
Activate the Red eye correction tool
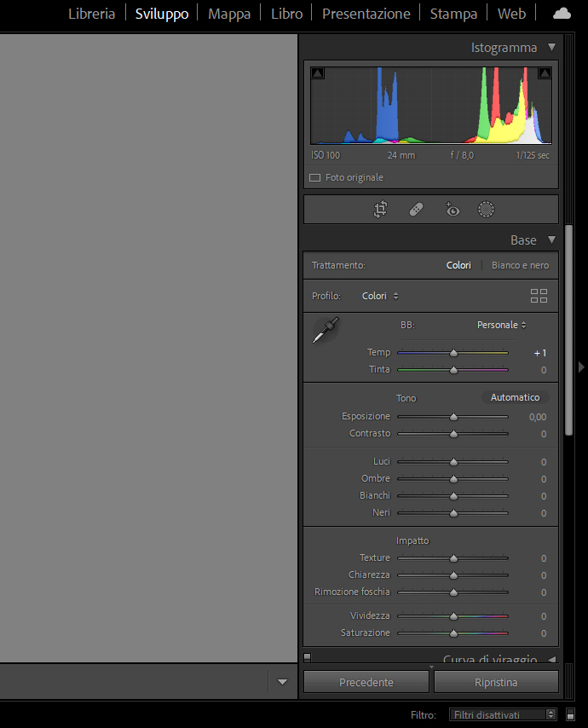tap(452, 210)
